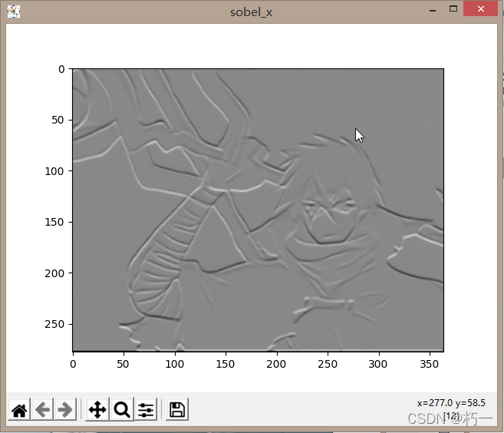Viewport: 504px width, 433px height.
Task: Close the sobel_x window
Action: pyautogui.click(x=481, y=8)
